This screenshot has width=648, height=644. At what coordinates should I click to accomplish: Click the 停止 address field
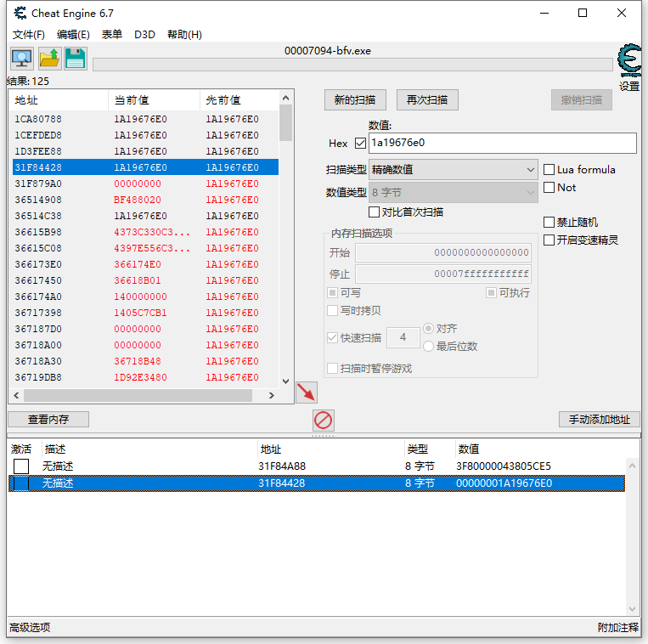(443, 274)
